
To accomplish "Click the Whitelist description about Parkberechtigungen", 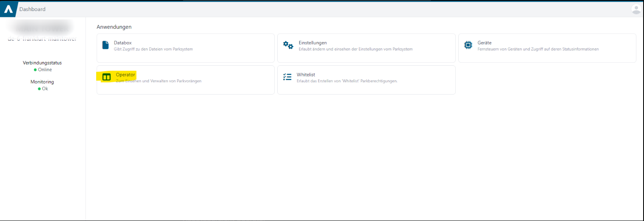I will tap(347, 81).
